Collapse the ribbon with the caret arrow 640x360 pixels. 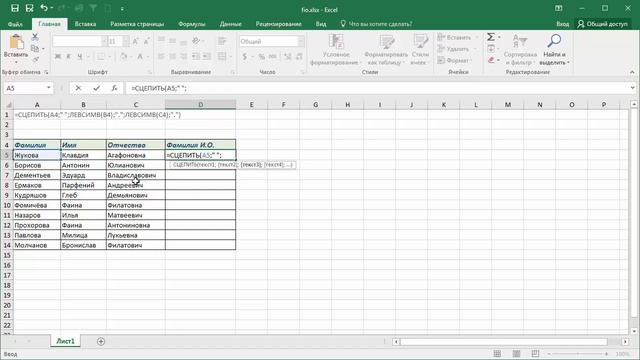[x=632, y=72]
